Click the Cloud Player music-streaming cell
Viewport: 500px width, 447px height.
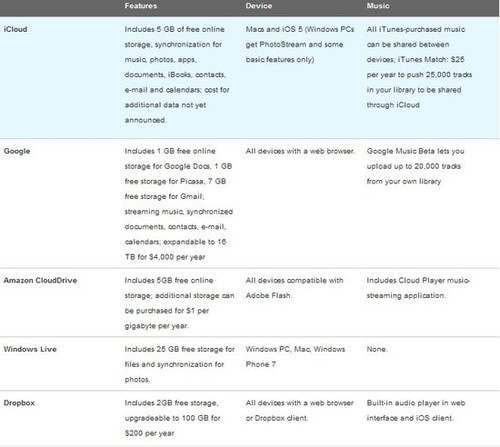[418, 288]
